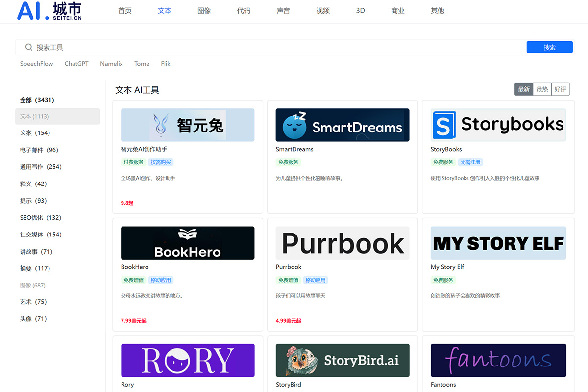Click the search magnifier icon
588x392 pixels.
pyautogui.click(x=29, y=47)
